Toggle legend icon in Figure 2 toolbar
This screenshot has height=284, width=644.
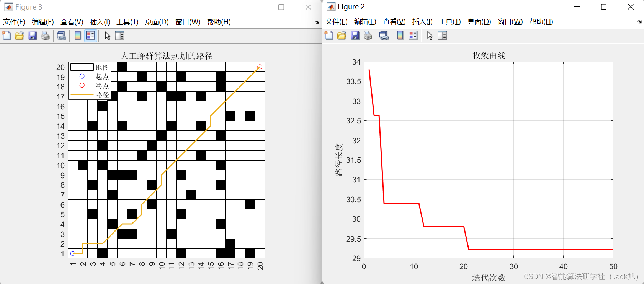click(413, 35)
